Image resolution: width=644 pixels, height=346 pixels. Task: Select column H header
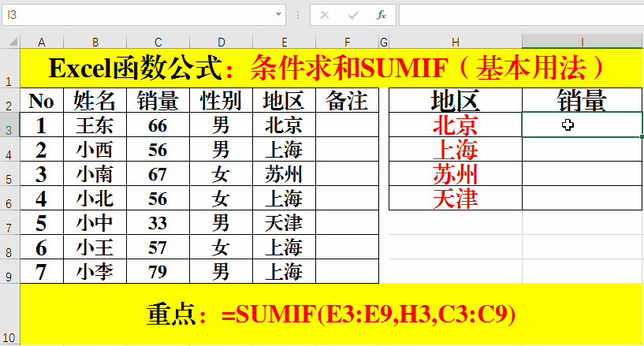(456, 42)
